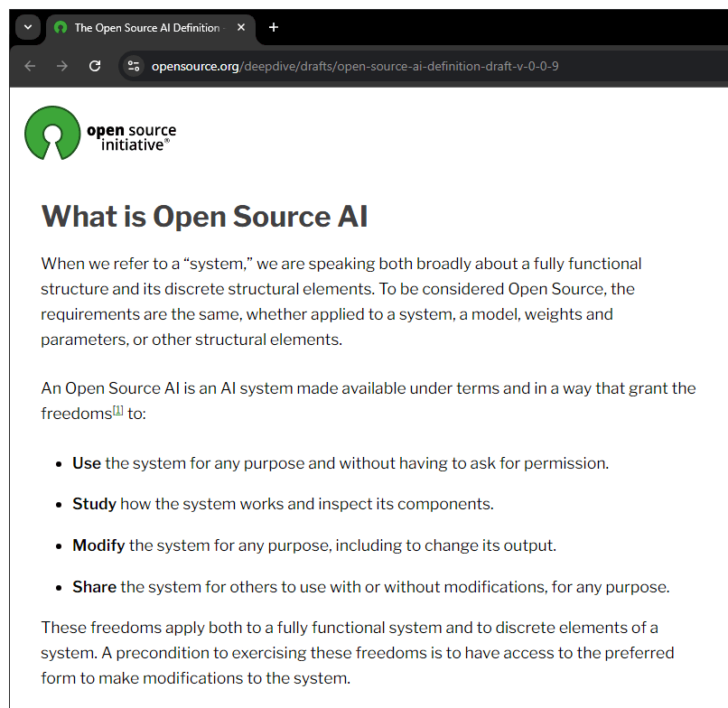
Task: Reload the current page
Action: tap(94, 66)
